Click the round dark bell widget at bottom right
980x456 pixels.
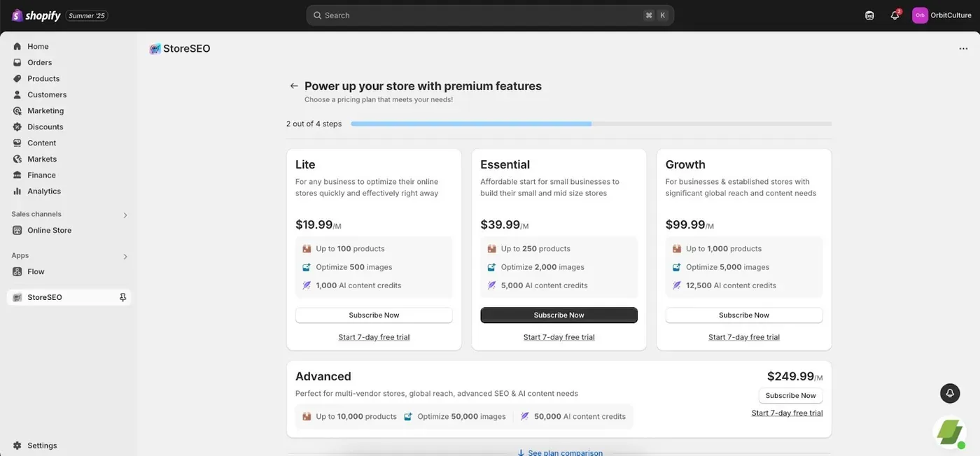[950, 393]
